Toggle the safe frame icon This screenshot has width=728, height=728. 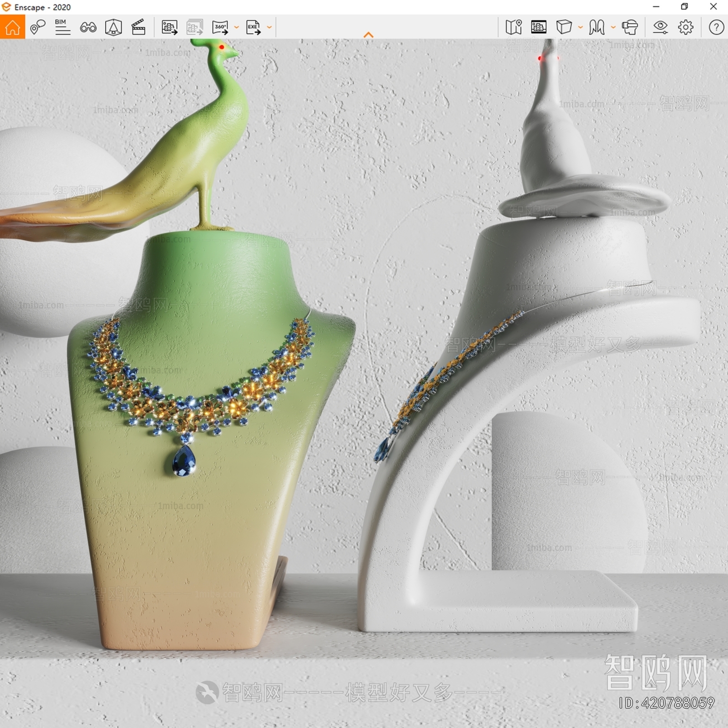(x=113, y=27)
